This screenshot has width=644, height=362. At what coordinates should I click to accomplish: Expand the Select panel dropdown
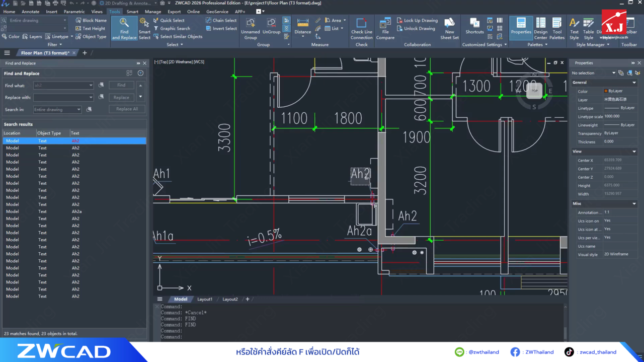(174, 45)
